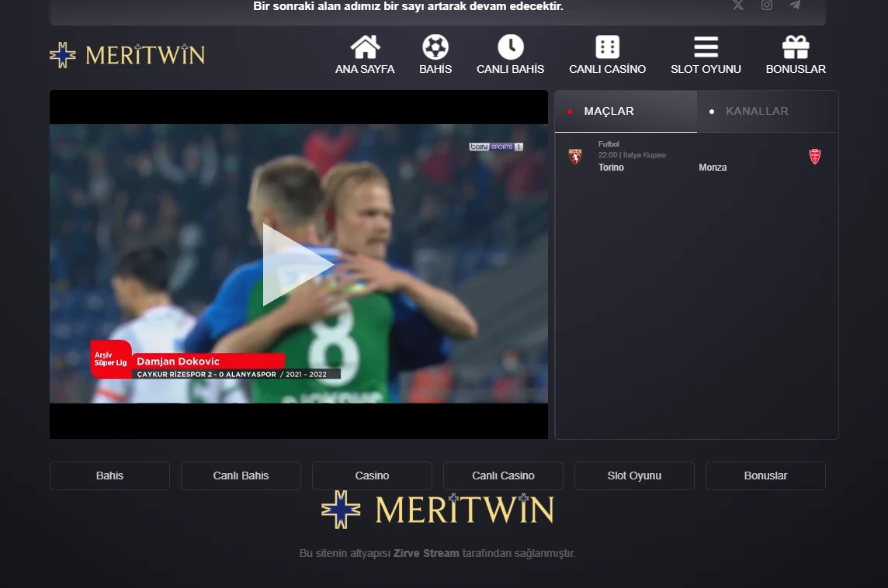Screen dimensions: 888x588
Task: Click the Damjan Dokovic caption banner
Action: pyautogui.click(x=210, y=361)
